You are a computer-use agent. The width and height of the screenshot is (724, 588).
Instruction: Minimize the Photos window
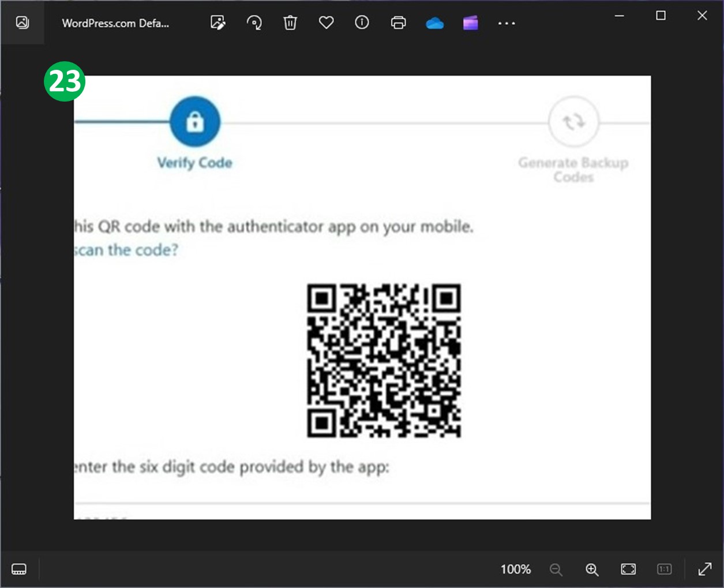click(x=620, y=16)
